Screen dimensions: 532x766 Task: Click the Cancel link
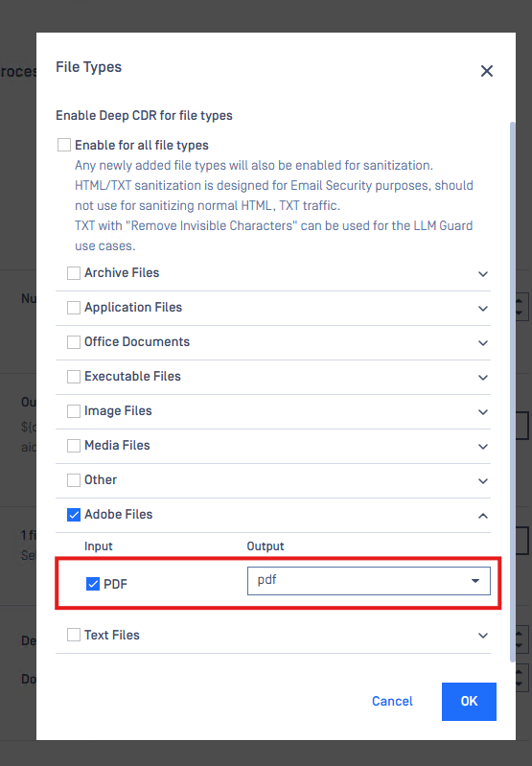click(x=392, y=701)
